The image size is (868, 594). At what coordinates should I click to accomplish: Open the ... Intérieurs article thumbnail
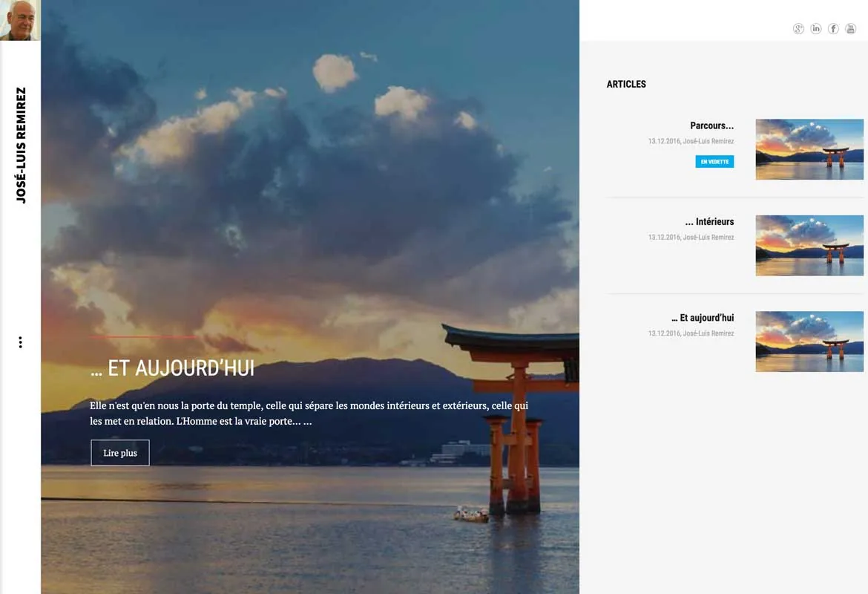tap(809, 246)
